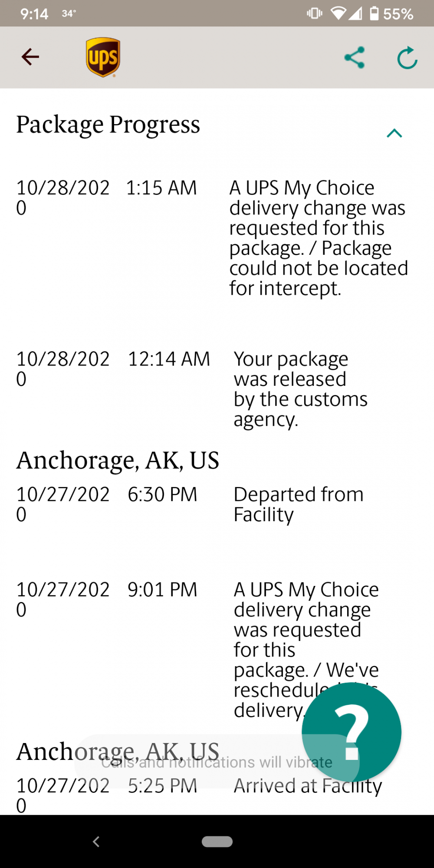Image resolution: width=434 pixels, height=868 pixels.
Task: Refresh the package tracking status
Action: (407, 58)
